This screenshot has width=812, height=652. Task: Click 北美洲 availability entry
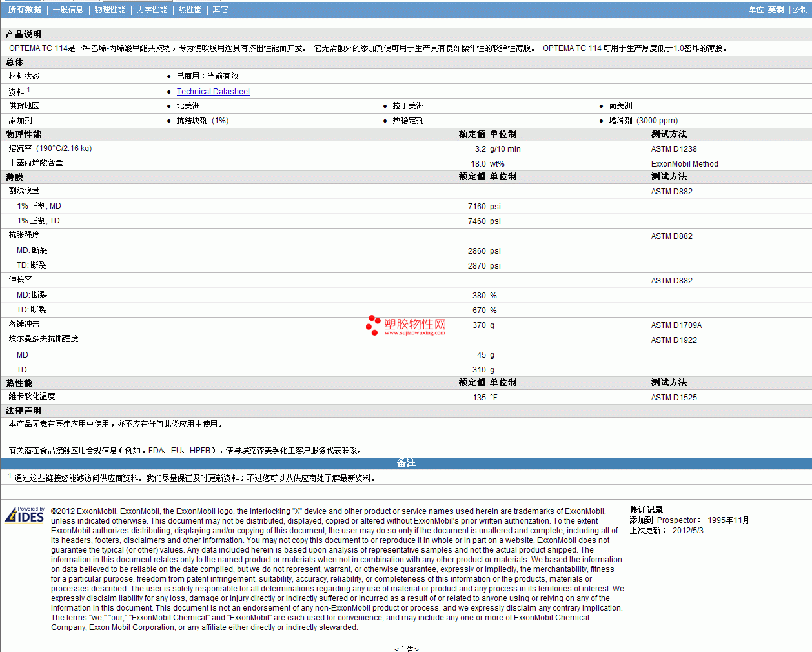point(188,106)
